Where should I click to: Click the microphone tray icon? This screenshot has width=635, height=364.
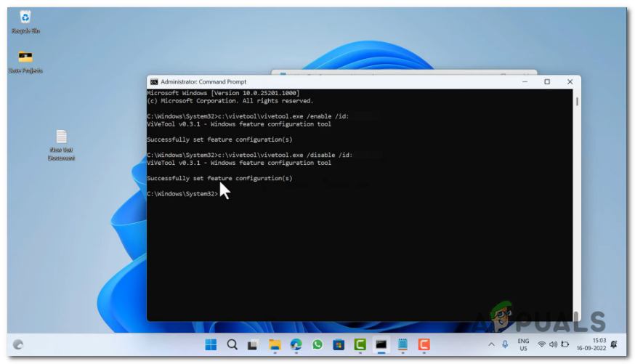click(x=505, y=344)
